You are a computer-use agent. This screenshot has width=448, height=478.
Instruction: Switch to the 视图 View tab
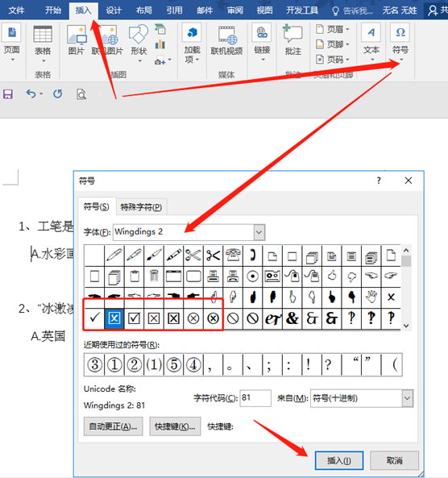coord(264,10)
